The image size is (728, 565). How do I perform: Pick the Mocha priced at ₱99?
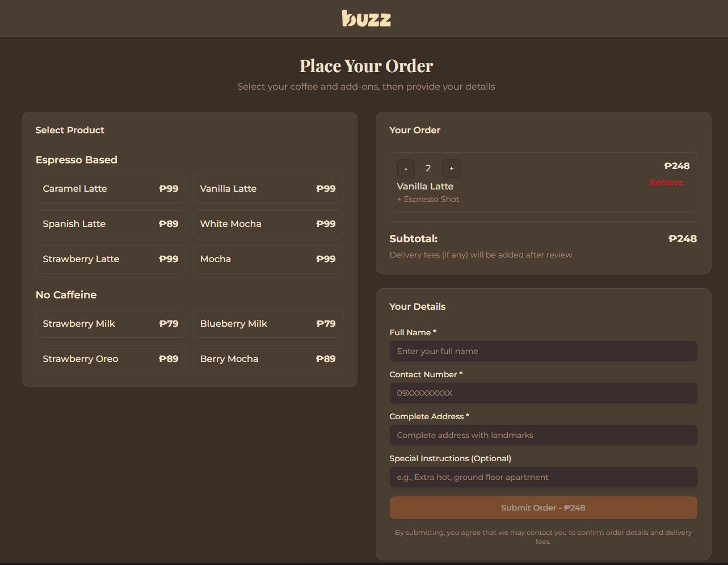(267, 259)
